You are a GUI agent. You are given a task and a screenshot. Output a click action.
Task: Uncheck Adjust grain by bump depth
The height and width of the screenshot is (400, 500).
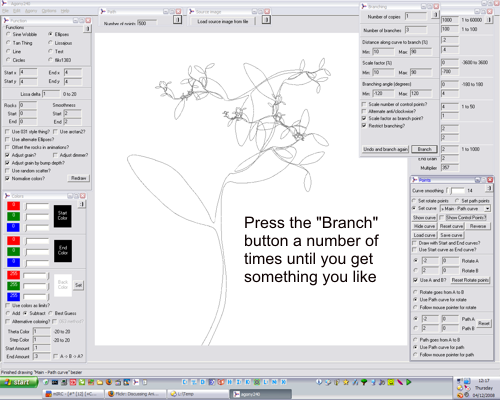[x=35, y=163]
